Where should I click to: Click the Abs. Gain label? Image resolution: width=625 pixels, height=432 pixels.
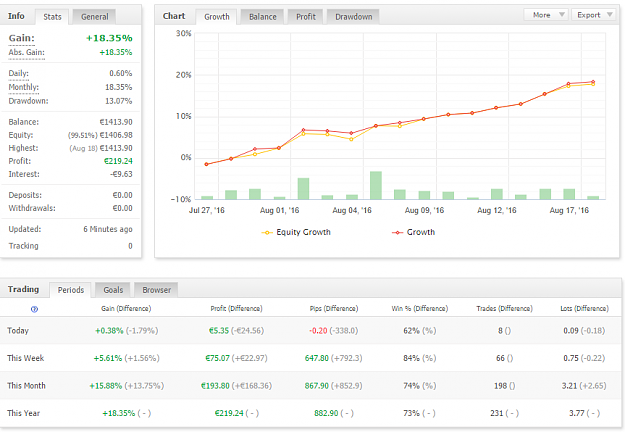[x=26, y=52]
